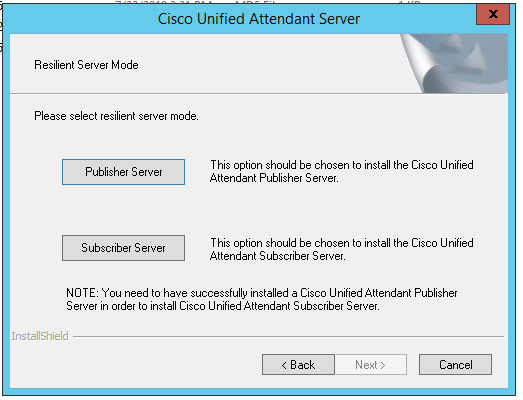
Task: Click the curled-page banner graphic
Action: [454, 63]
